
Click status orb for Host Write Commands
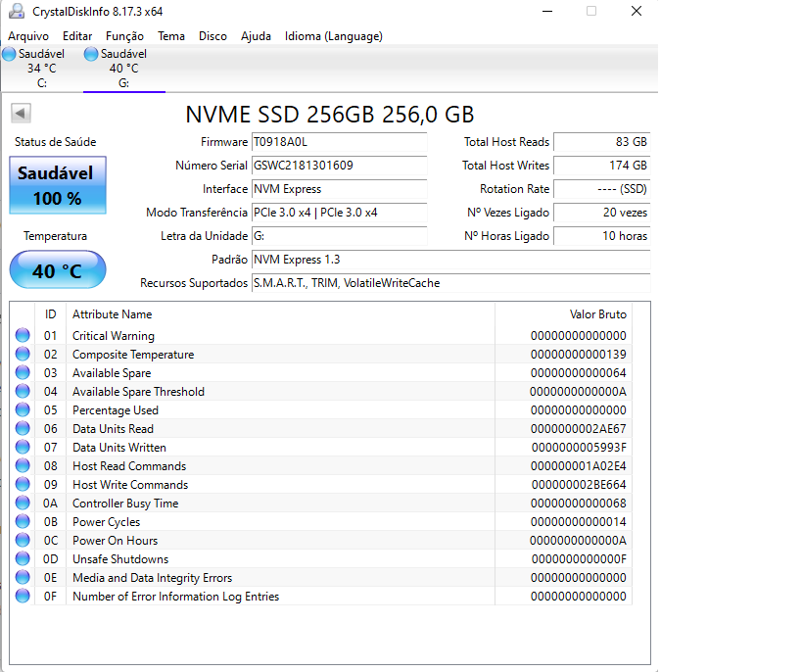click(x=23, y=484)
